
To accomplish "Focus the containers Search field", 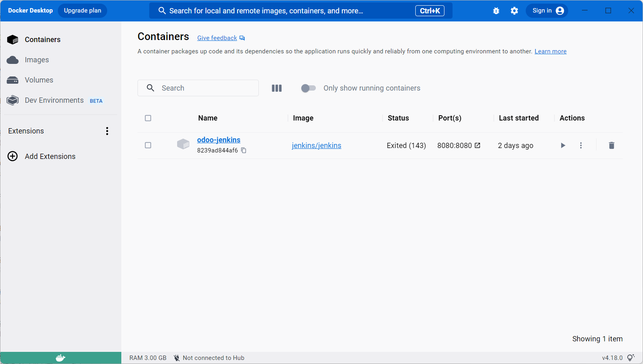I will pos(198,88).
